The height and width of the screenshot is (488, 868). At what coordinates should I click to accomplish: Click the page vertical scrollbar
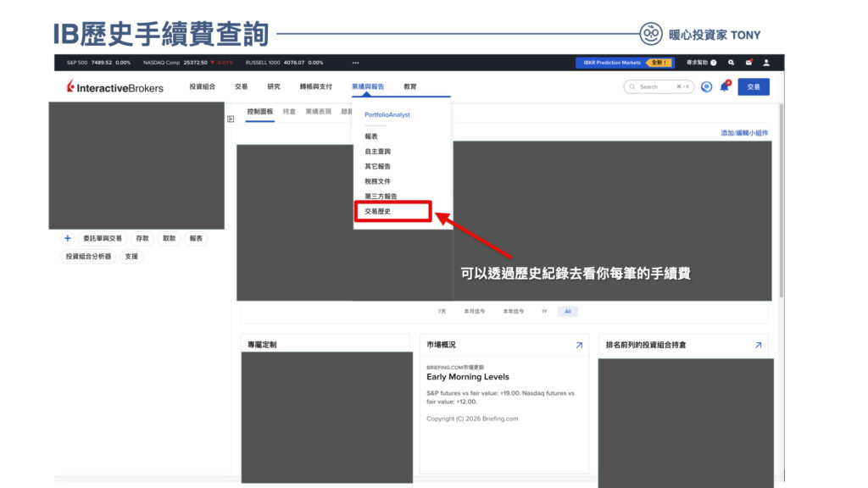click(781, 199)
